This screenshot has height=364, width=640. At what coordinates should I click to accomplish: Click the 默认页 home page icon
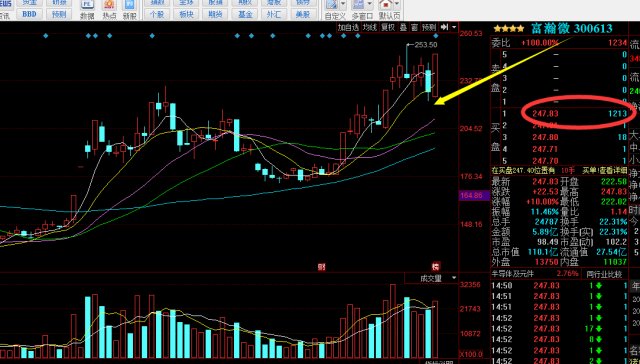(385, 5)
